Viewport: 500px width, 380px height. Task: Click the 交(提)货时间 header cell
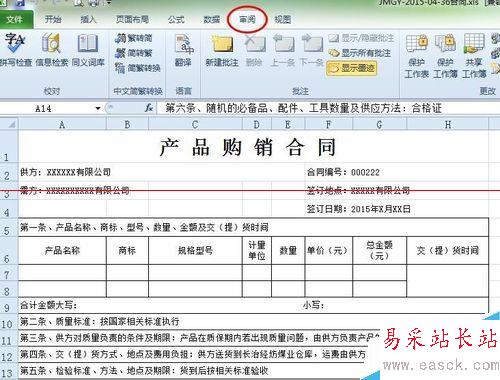pyautogui.click(x=448, y=250)
